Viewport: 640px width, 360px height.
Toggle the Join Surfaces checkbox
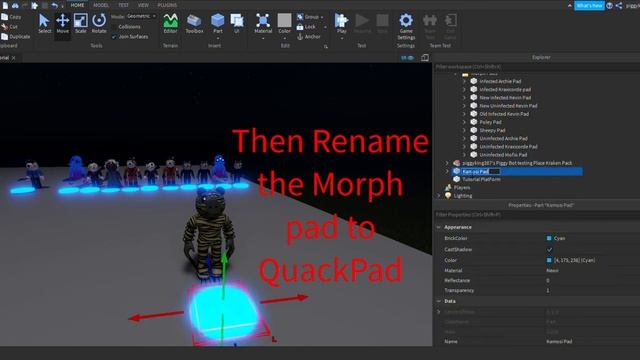[114, 37]
